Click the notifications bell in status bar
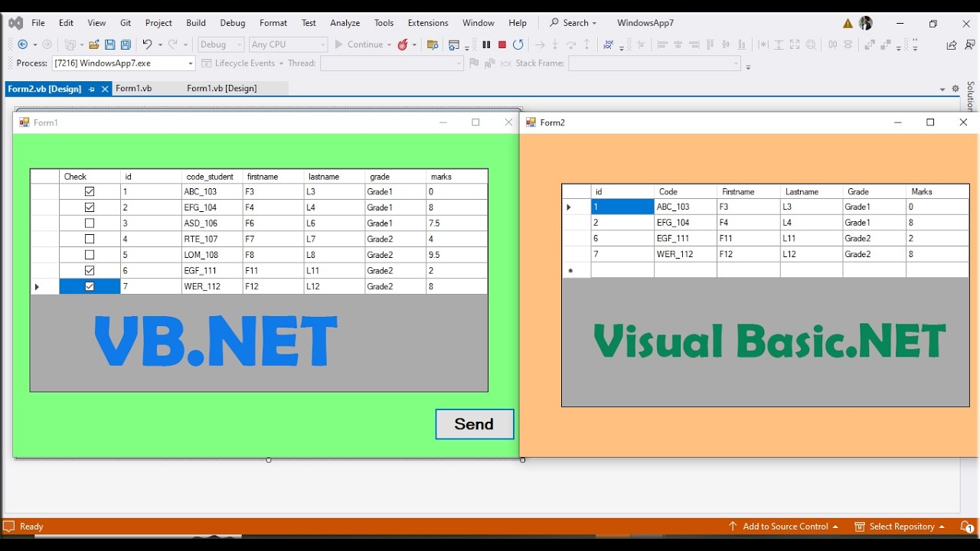Viewport: 980px width, 551px height. 967,527
